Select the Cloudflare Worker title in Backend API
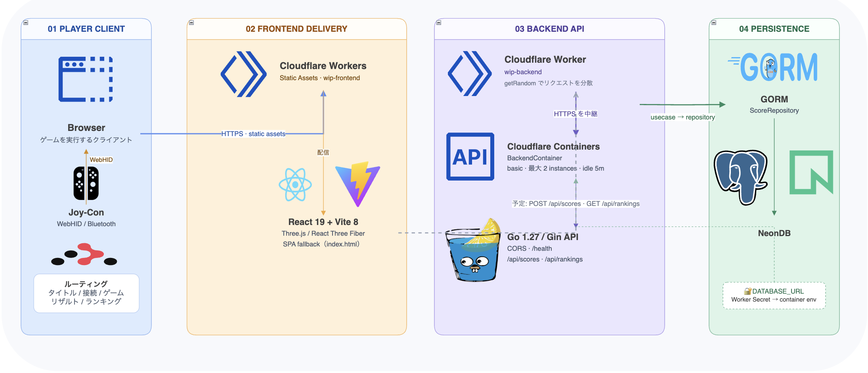 click(x=545, y=60)
